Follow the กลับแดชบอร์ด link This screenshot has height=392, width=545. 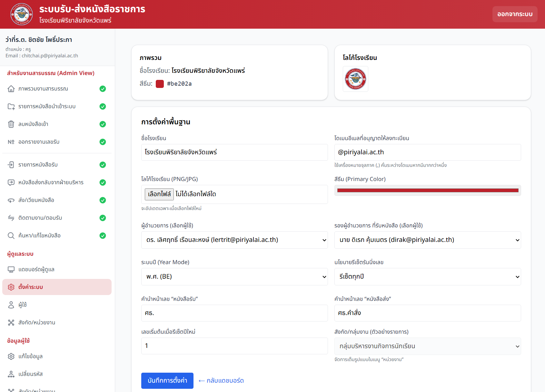221,381
